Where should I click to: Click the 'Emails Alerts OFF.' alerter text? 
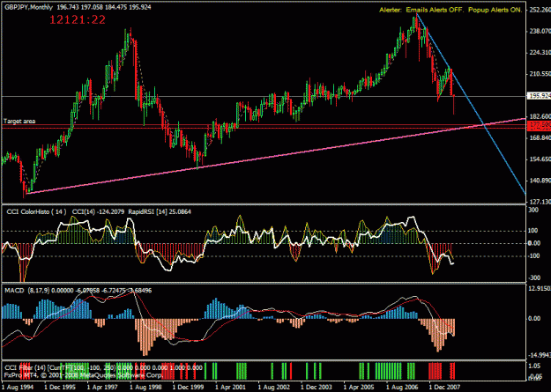(436, 11)
